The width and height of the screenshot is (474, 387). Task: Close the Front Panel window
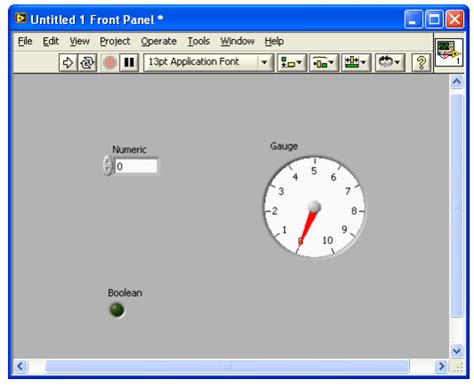point(455,19)
